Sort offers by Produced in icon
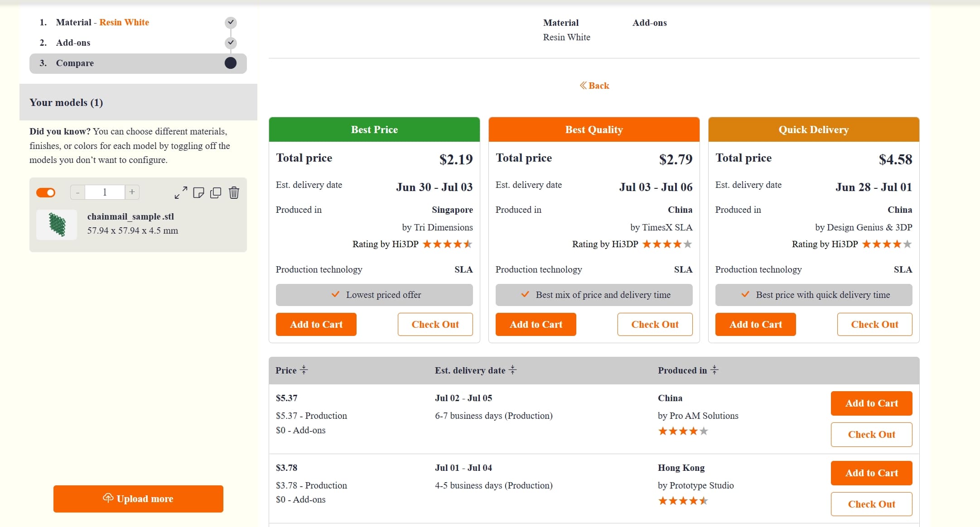The height and width of the screenshot is (527, 980). point(714,370)
